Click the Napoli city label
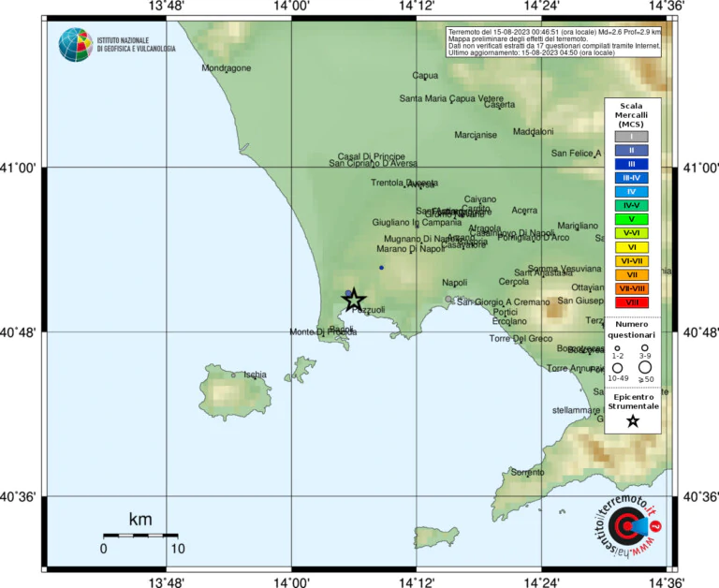Image resolution: width=719 pixels, height=588 pixels. 454,283
